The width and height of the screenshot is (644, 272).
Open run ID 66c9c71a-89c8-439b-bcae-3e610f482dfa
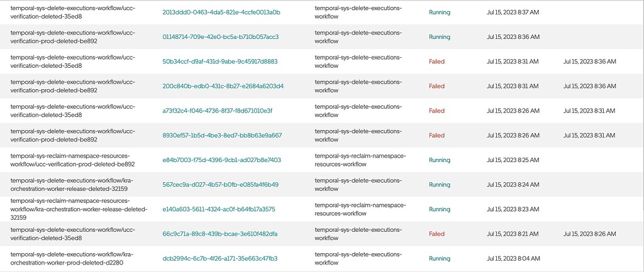click(220, 234)
